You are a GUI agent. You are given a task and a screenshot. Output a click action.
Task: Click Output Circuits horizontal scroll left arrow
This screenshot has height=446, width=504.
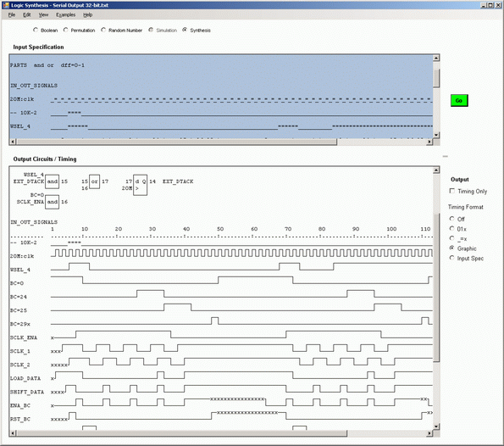[x=13, y=433]
